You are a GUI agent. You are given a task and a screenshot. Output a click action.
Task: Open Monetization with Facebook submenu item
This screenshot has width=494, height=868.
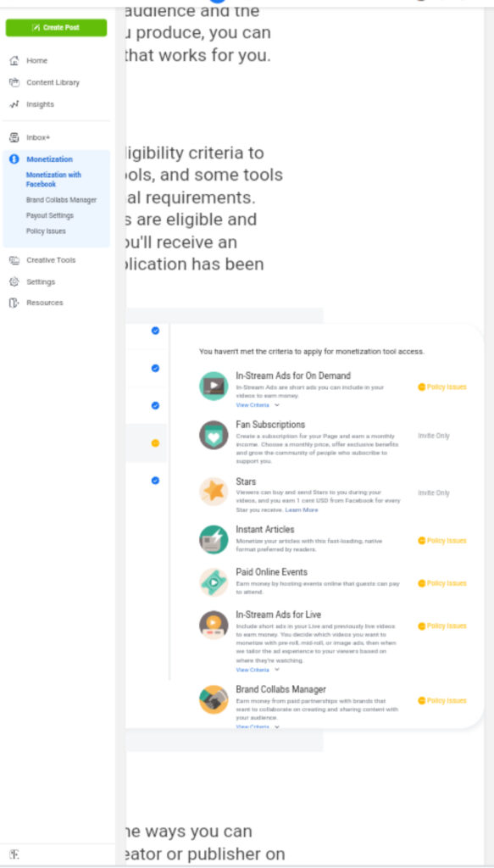click(53, 180)
